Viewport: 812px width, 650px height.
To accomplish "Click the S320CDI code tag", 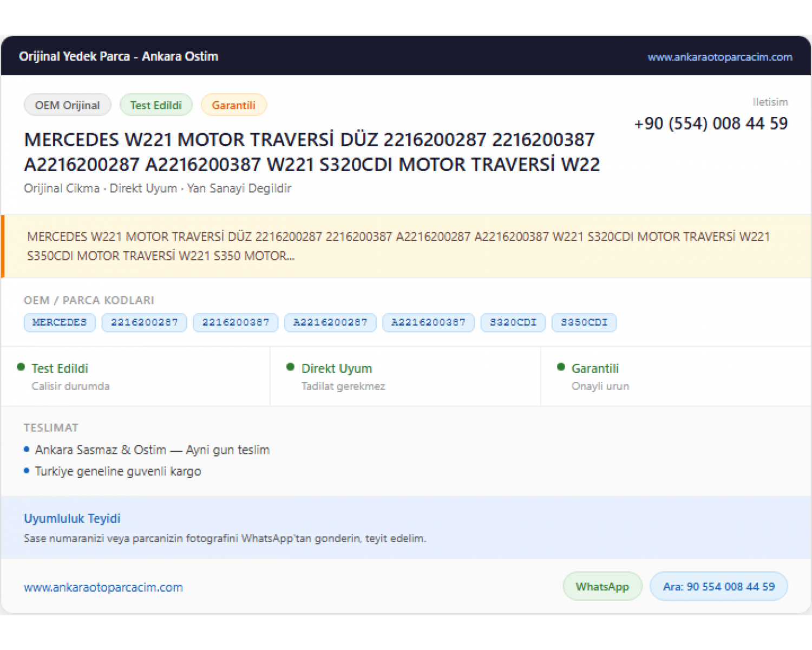I will (x=513, y=322).
